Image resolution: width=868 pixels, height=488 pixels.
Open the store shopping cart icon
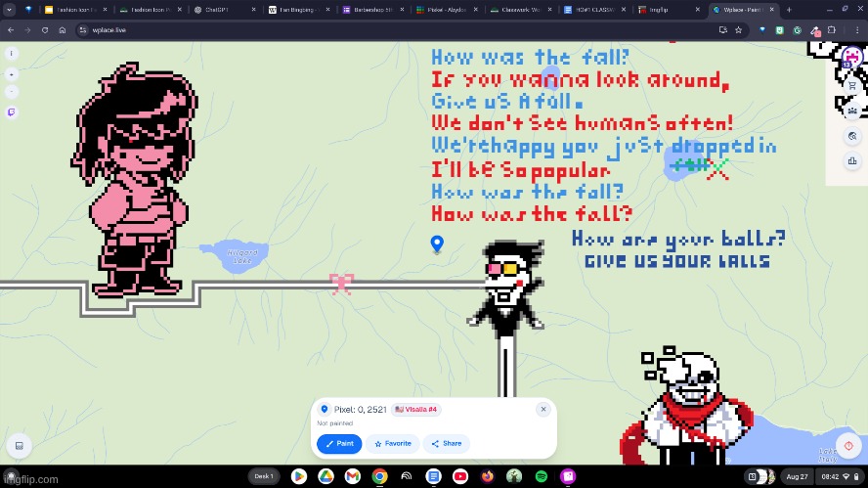(852, 85)
